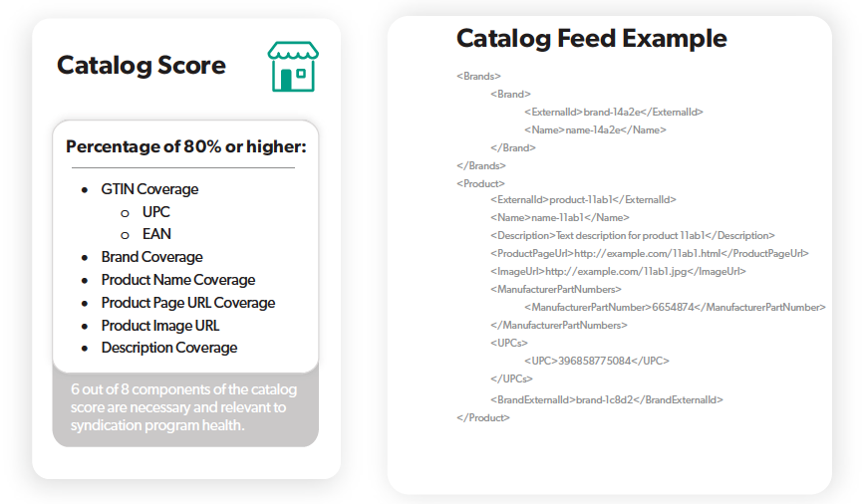Click the Product Name Coverage item
The width and height of the screenshot is (868, 504).
pyautogui.click(x=177, y=280)
